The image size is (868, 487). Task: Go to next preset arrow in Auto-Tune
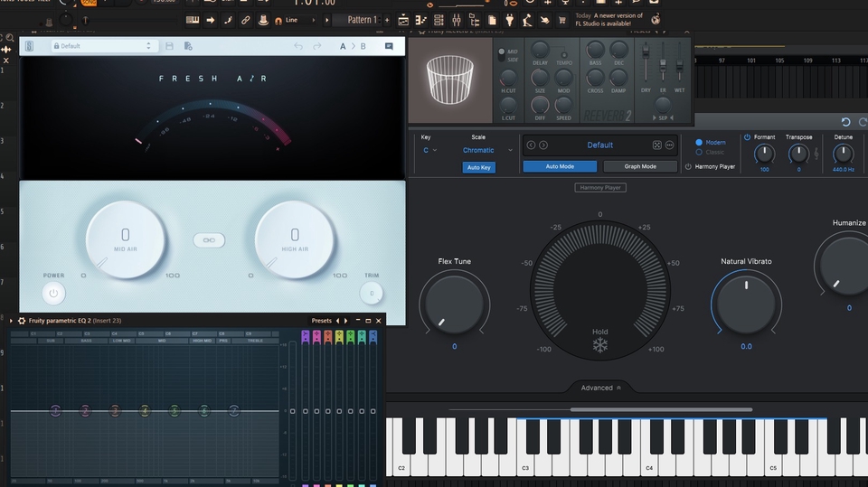[543, 145]
